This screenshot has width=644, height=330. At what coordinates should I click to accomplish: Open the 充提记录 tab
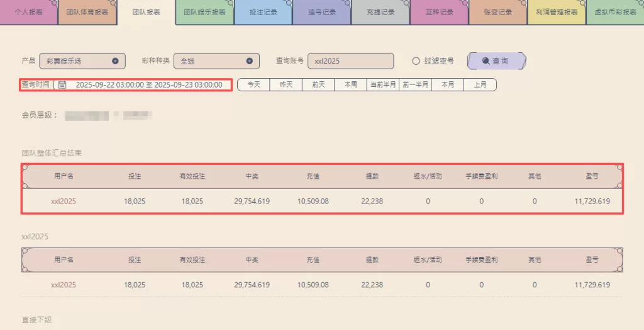[380, 12]
